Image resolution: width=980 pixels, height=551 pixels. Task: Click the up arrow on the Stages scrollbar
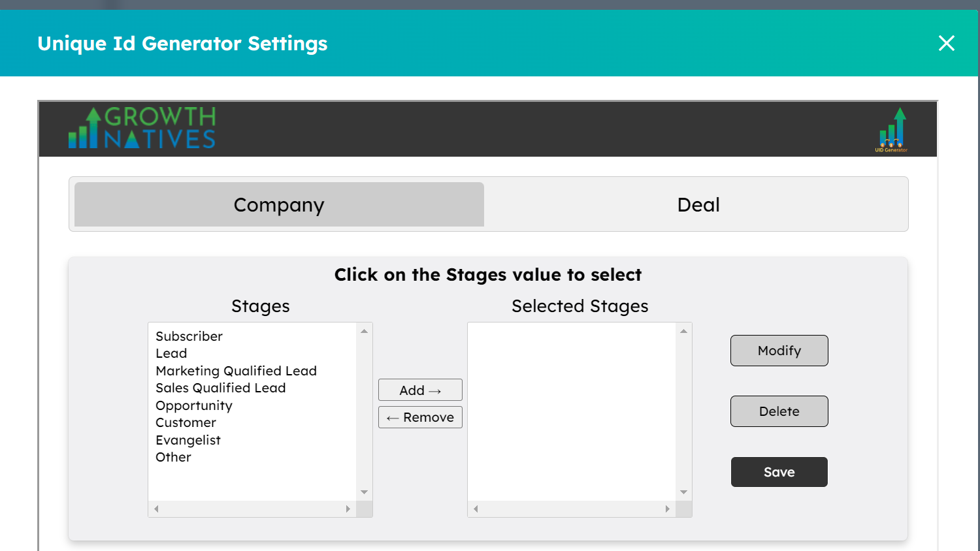coord(364,330)
